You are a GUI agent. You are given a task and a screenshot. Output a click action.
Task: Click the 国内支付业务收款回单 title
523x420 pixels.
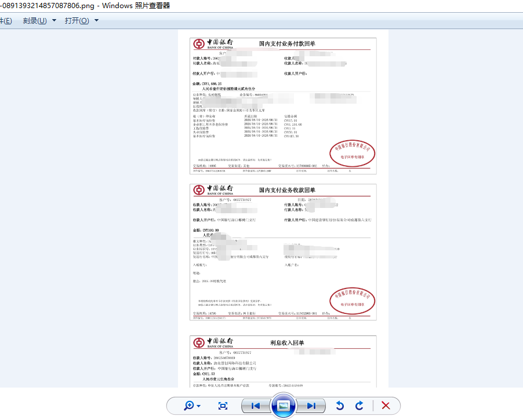pyautogui.click(x=287, y=190)
